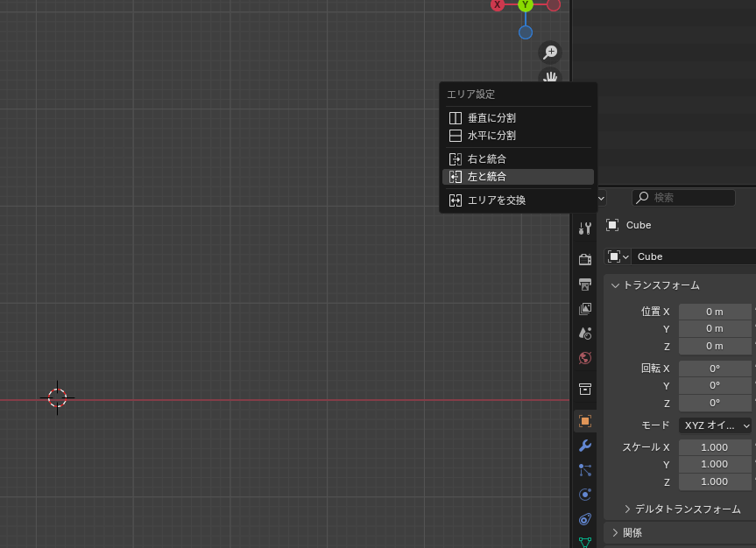Screen dimensions: 756x548
Task: Open the View Layer properties tab
Action: [x=585, y=309]
